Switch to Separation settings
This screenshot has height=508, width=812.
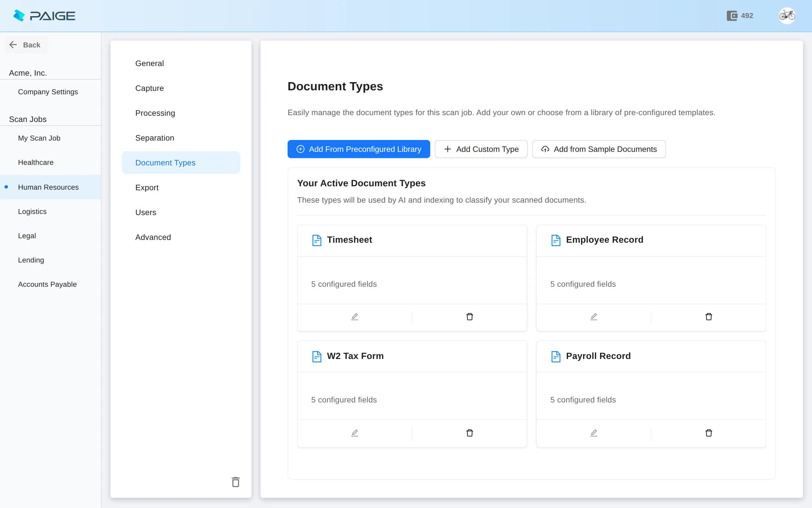click(x=181, y=138)
